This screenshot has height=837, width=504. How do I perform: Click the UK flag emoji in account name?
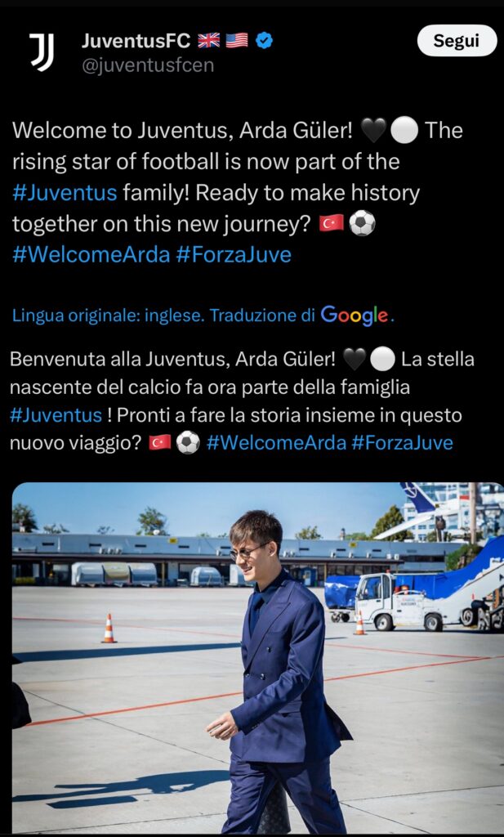[208, 41]
